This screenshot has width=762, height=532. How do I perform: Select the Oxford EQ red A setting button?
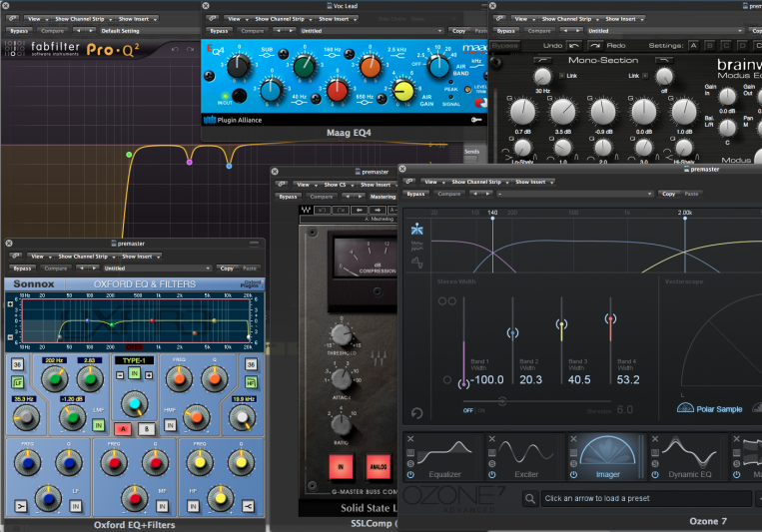click(123, 429)
